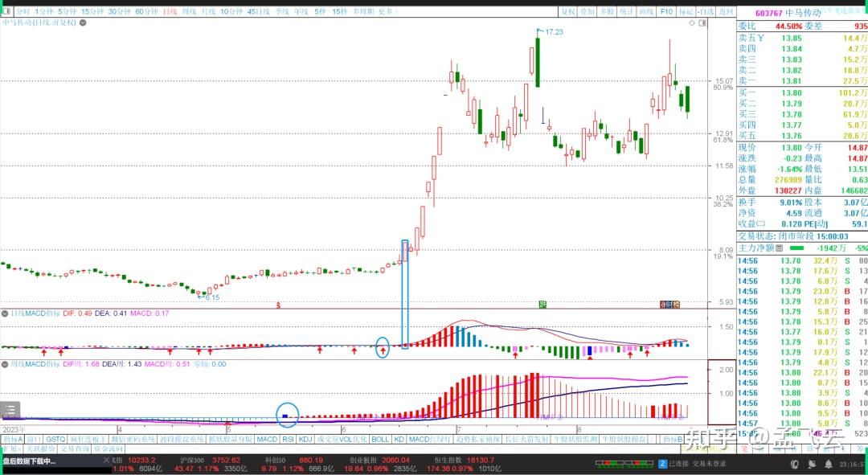The height and width of the screenshot is (475, 868).
Task: Expand the 更多 periods menu
Action: coord(387,11)
